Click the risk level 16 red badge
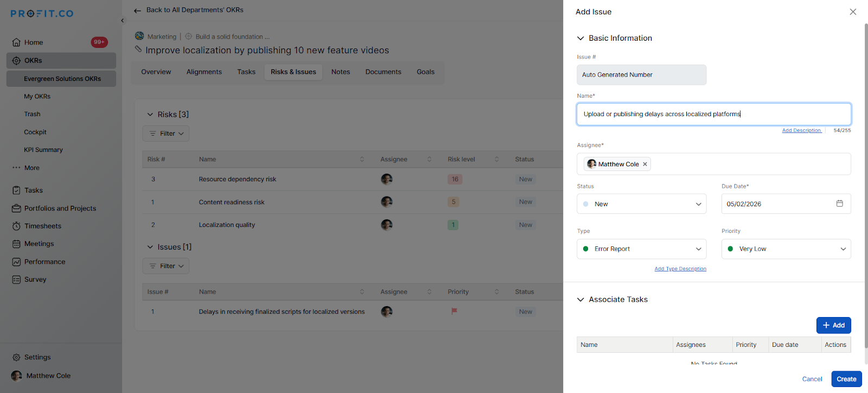This screenshot has height=393, width=868. (x=455, y=179)
